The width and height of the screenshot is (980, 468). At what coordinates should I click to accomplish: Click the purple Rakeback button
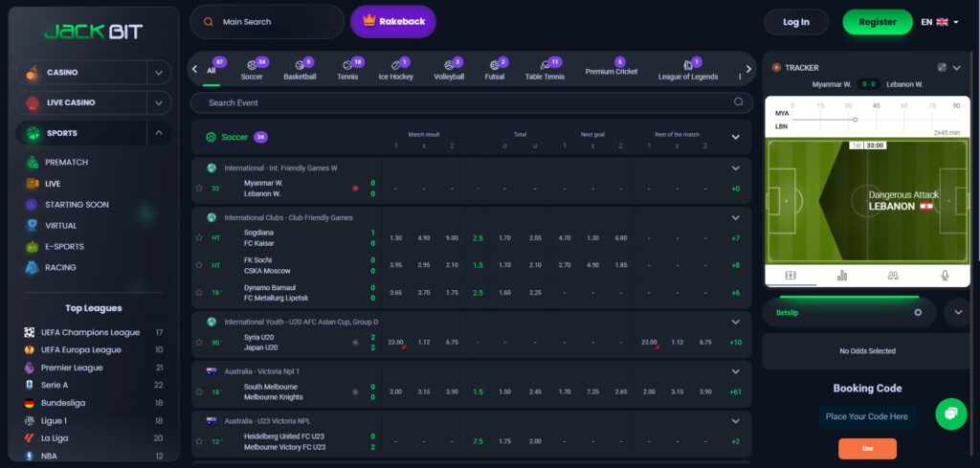pyautogui.click(x=392, y=21)
